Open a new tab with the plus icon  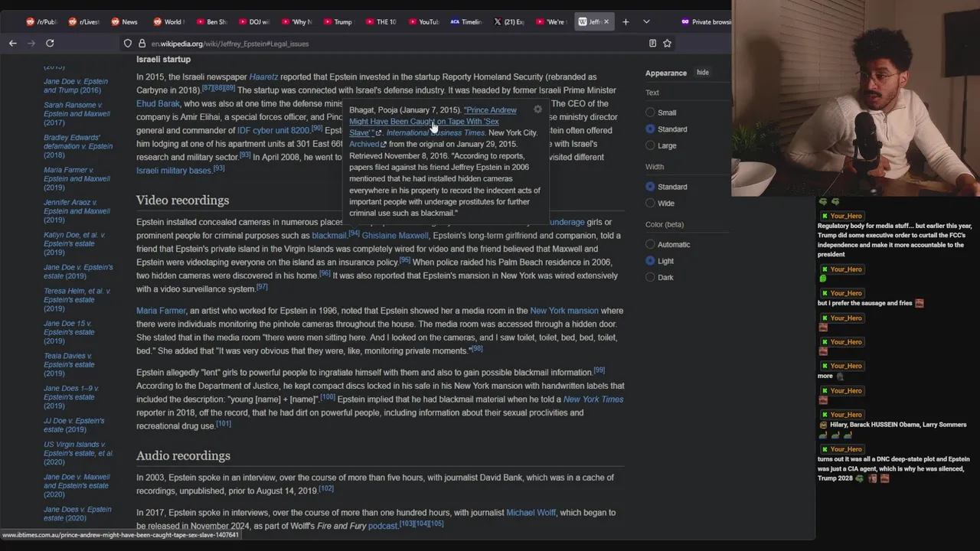click(626, 21)
